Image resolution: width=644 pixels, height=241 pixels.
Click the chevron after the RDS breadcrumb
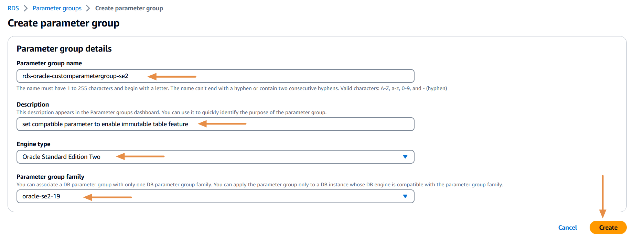(x=26, y=8)
